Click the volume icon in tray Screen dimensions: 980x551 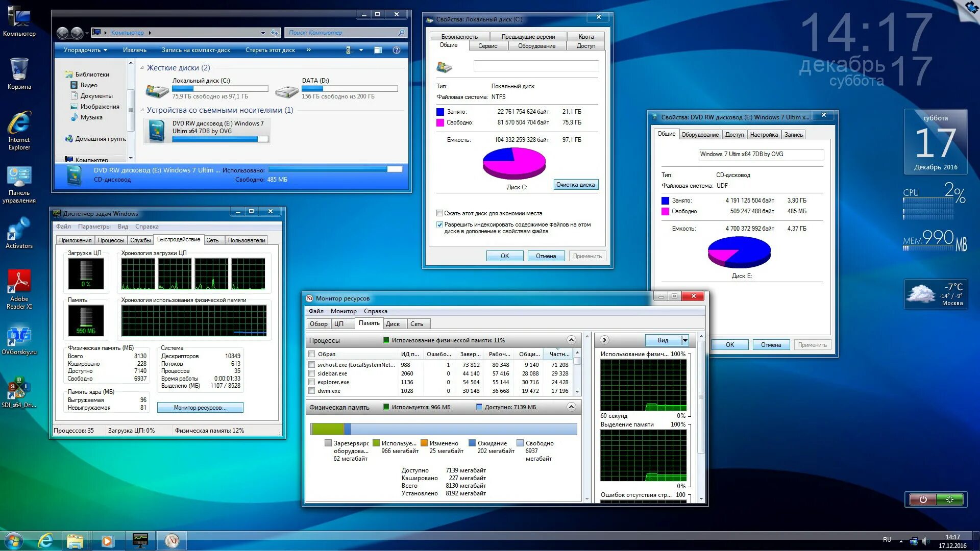[x=925, y=541]
